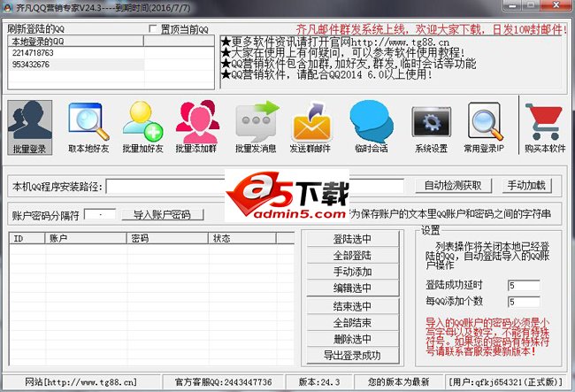Screen dimensions: 575x392
Task: Click the 账户 column header
Action: pos(86,238)
